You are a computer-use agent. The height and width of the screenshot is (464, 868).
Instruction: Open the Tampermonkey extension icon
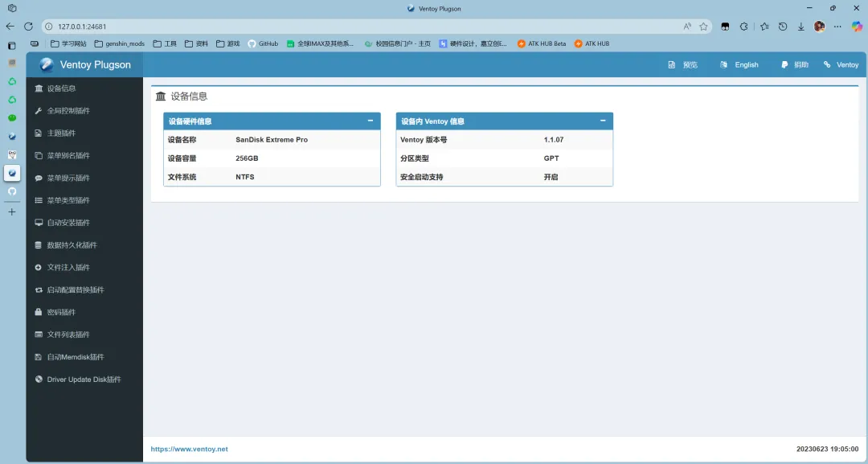click(x=725, y=27)
